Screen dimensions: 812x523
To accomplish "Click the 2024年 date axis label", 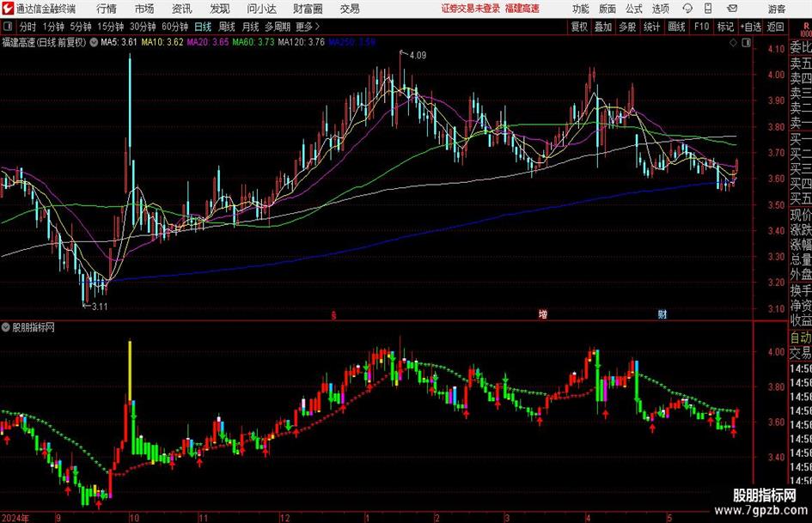I will [15, 517].
